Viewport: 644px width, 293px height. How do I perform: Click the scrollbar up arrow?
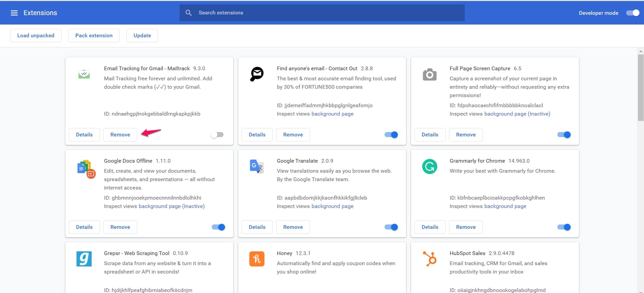pyautogui.click(x=641, y=51)
